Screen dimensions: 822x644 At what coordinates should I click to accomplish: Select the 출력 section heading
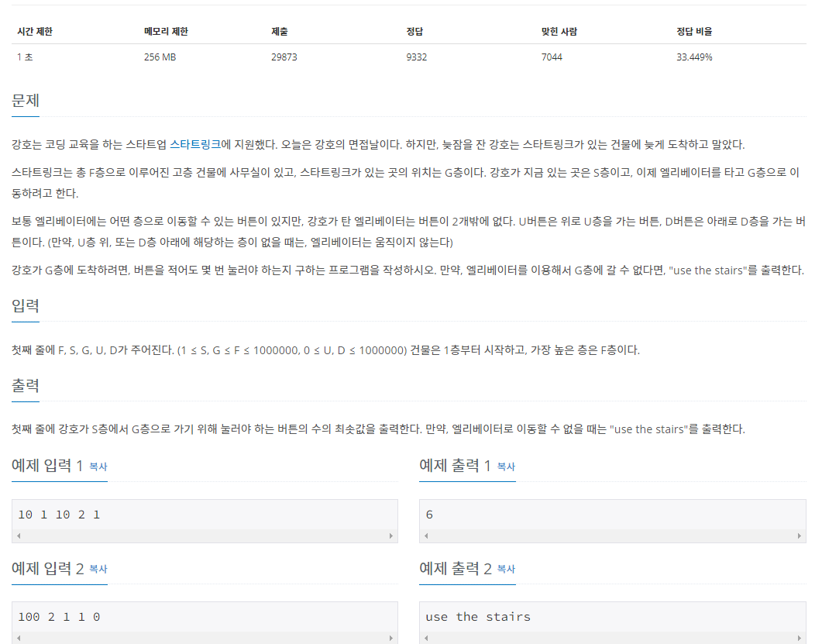click(x=26, y=386)
